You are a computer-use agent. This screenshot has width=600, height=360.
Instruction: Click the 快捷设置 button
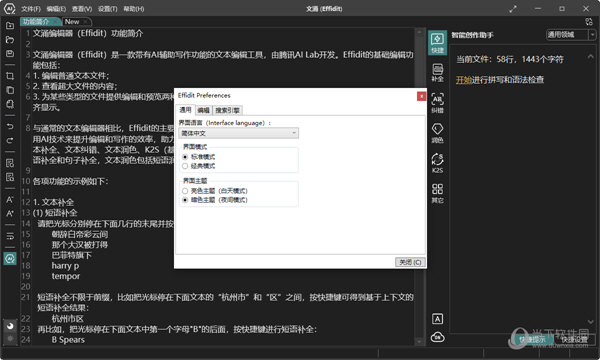tap(574, 339)
